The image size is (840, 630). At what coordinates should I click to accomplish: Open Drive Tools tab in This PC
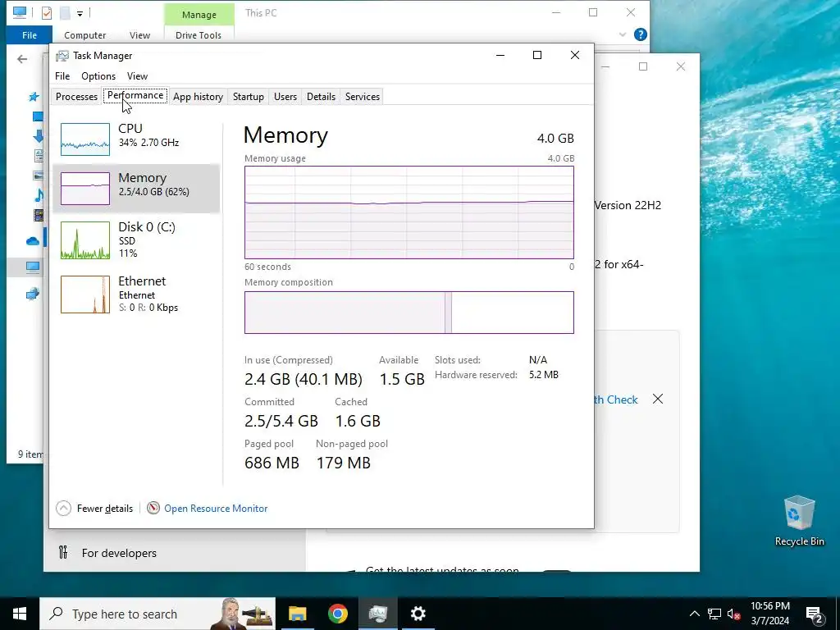[199, 35]
